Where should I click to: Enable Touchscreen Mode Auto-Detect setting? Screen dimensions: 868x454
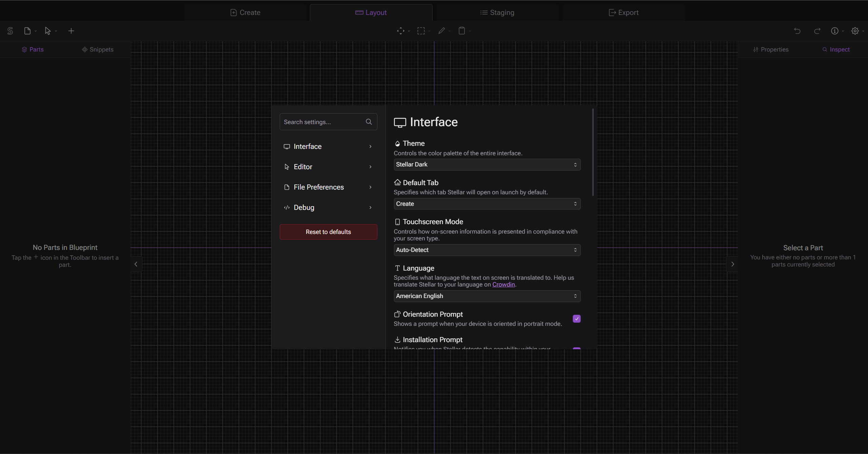coord(486,250)
